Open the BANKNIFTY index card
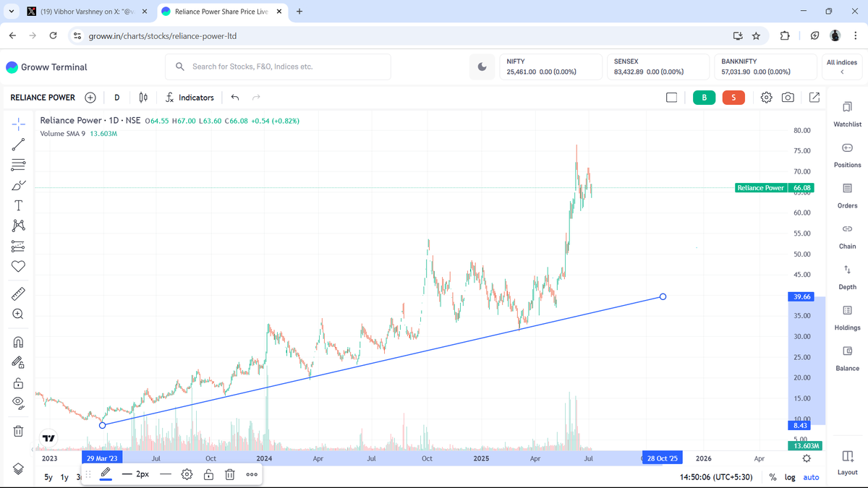This screenshot has width=868, height=488. [765, 67]
